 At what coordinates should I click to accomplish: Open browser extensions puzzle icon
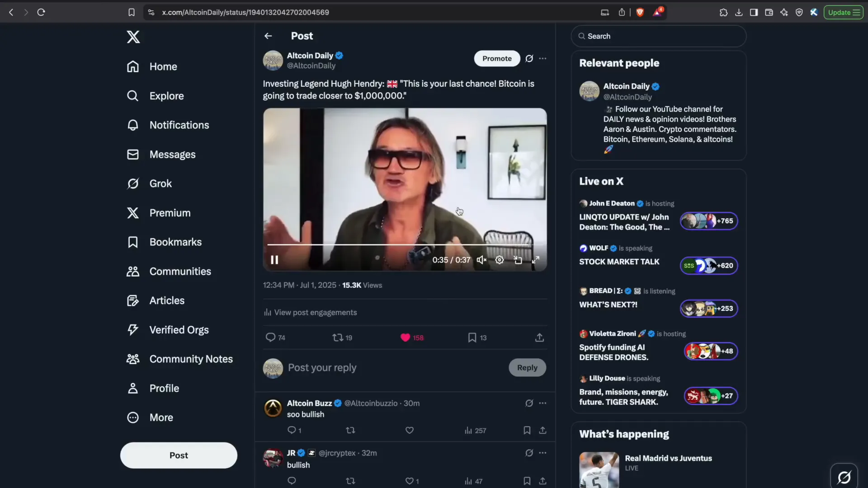(x=723, y=12)
